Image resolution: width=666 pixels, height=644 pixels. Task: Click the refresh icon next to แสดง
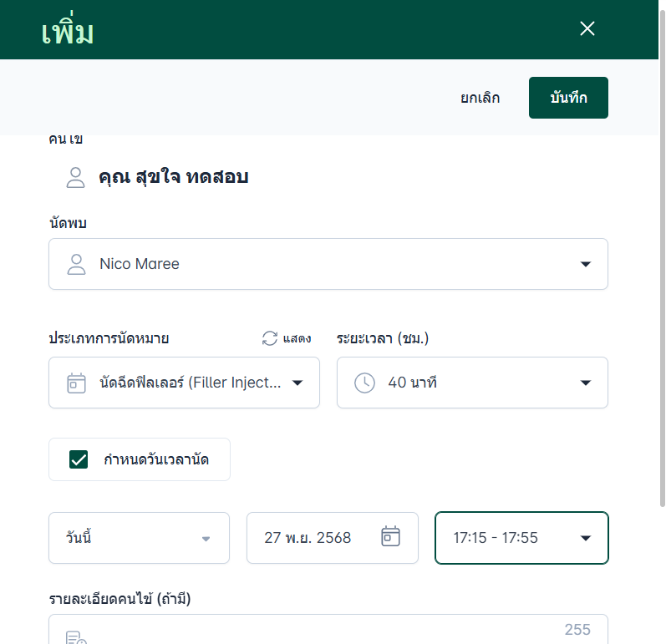pyautogui.click(x=269, y=338)
